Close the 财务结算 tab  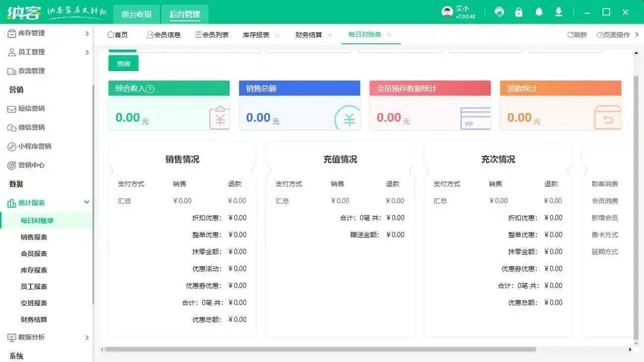330,35
